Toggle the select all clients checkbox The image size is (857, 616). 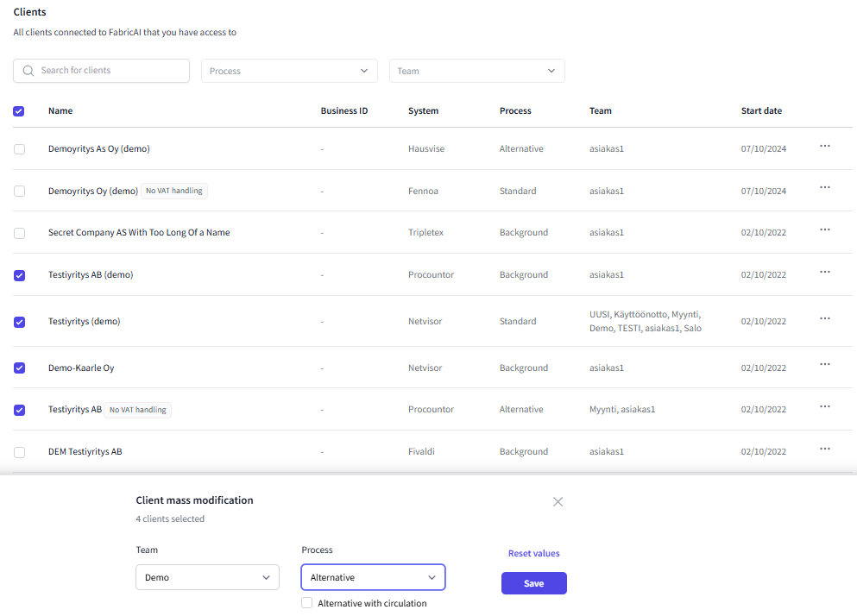click(x=19, y=111)
